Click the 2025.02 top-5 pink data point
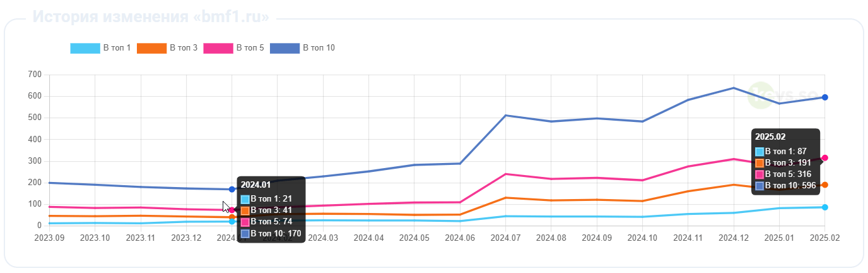The image size is (868, 273). [824, 158]
